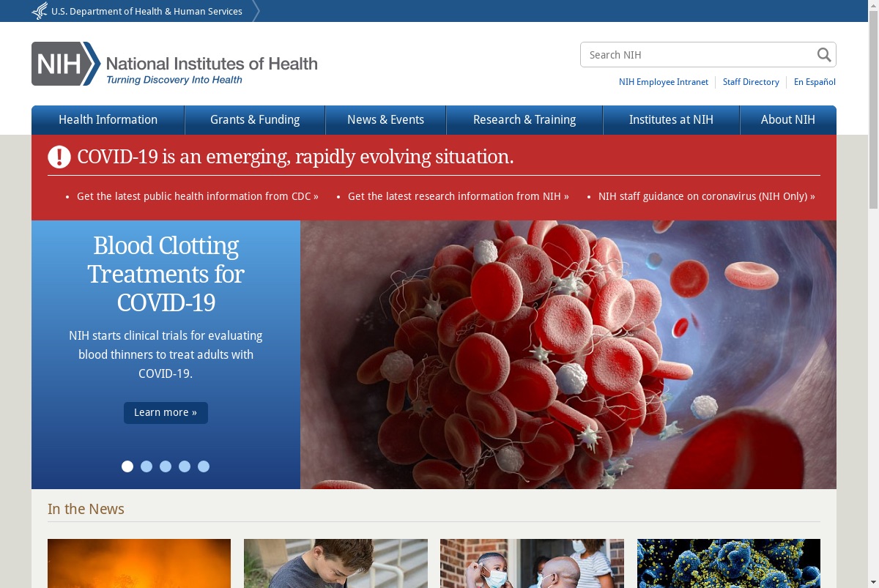
Task: Open U.S. Department of Health & Human Services link
Action: pos(146,11)
